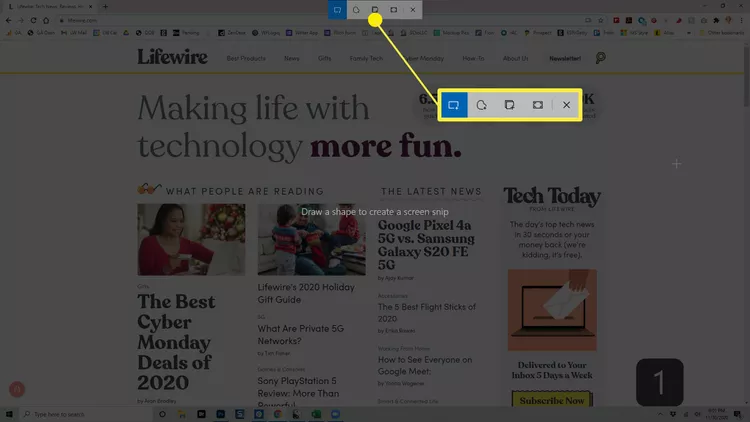
Task: Open the Pending bookmark
Action: click(186, 33)
